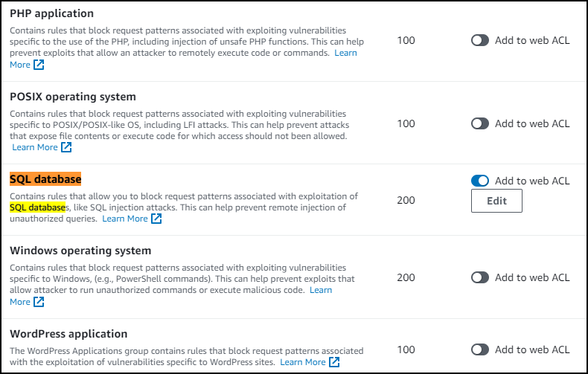Click Edit button under SQL database toggle

[x=496, y=201]
